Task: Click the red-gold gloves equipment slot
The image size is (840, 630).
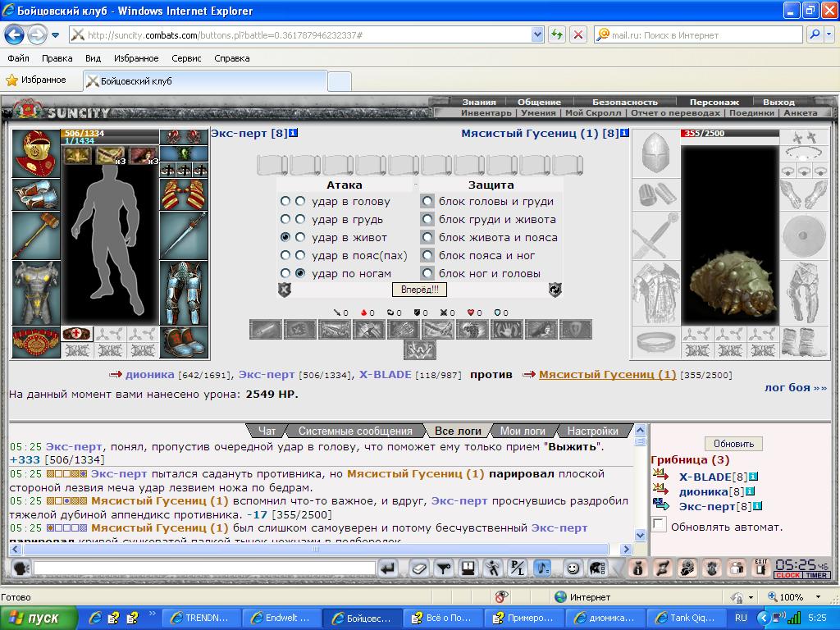Action: [184, 194]
